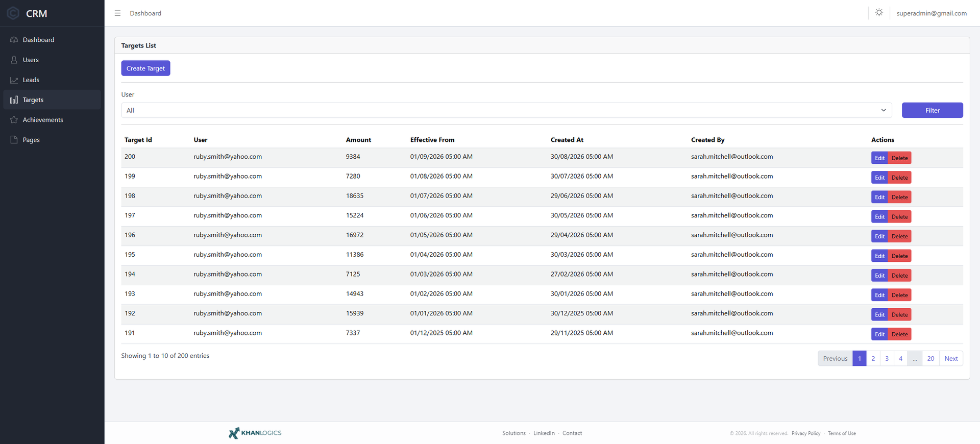Image resolution: width=980 pixels, height=444 pixels.
Task: Open the Contact footer link
Action: click(x=572, y=433)
